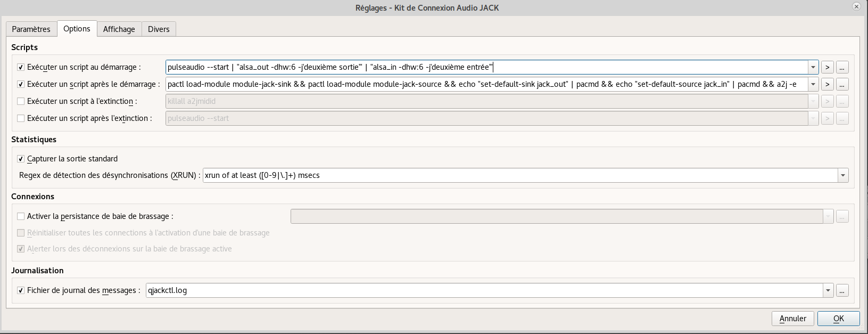Uncheck 'Capturer la sortie standard'
This screenshot has height=334, width=868.
21,159
